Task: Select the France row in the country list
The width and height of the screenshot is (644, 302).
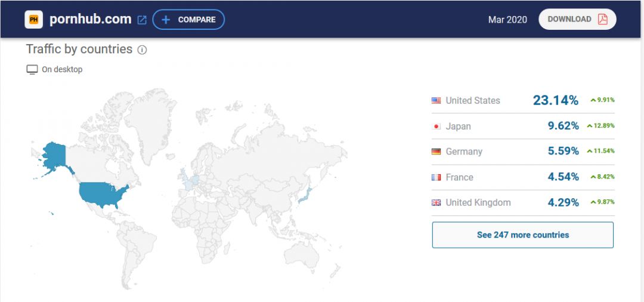Action: point(522,177)
